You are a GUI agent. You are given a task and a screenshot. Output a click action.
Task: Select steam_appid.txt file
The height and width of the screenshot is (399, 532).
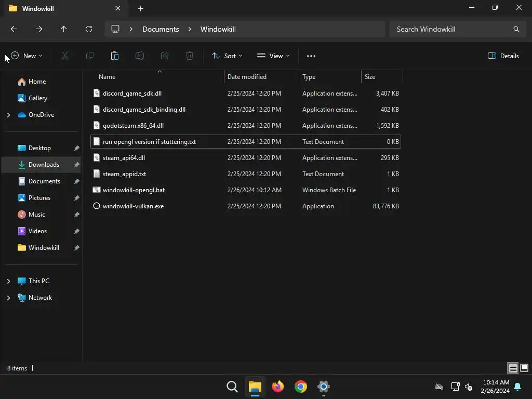point(246,174)
